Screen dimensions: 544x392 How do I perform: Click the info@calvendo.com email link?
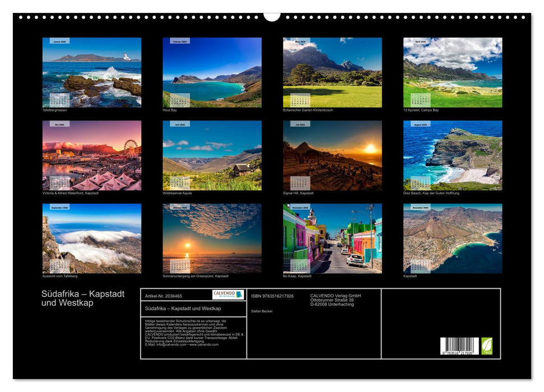pyautogui.click(x=168, y=344)
